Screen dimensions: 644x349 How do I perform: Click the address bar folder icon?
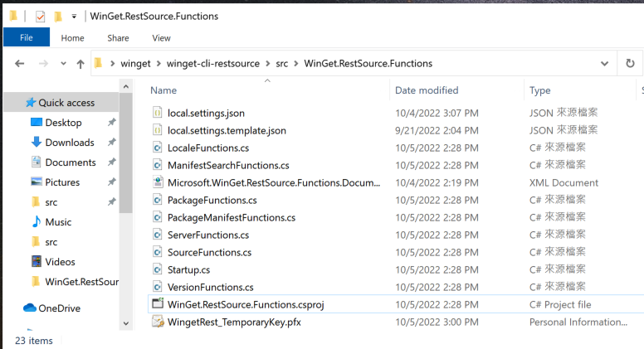(x=98, y=63)
